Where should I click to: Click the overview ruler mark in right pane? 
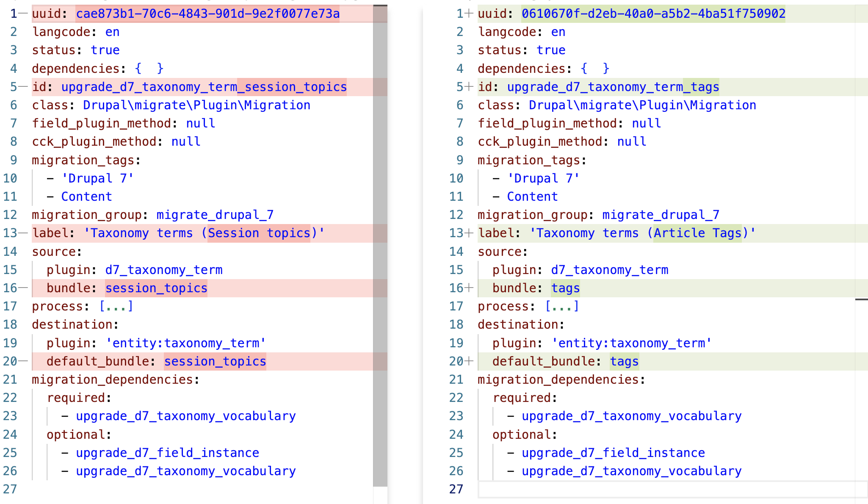pyautogui.click(x=861, y=299)
